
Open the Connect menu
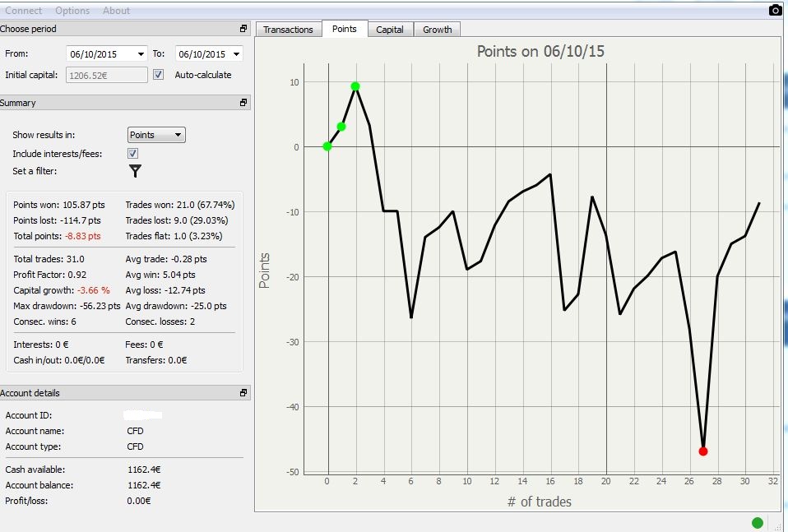pos(23,11)
